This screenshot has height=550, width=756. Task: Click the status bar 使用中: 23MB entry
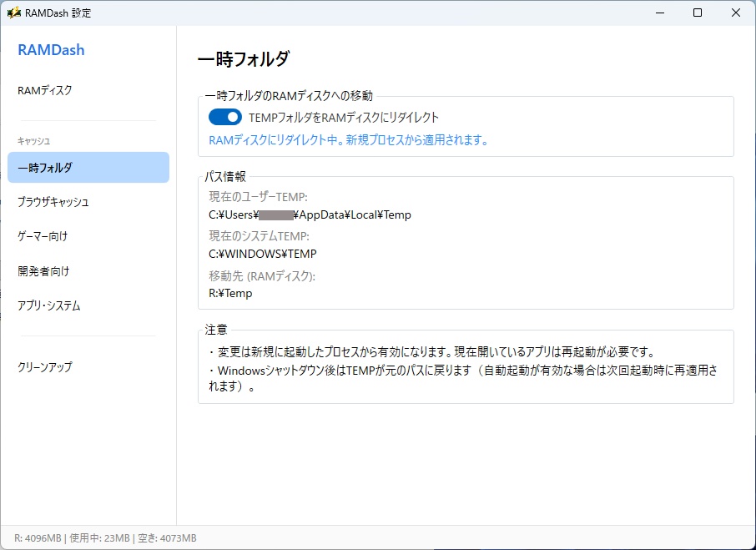pyautogui.click(x=100, y=538)
